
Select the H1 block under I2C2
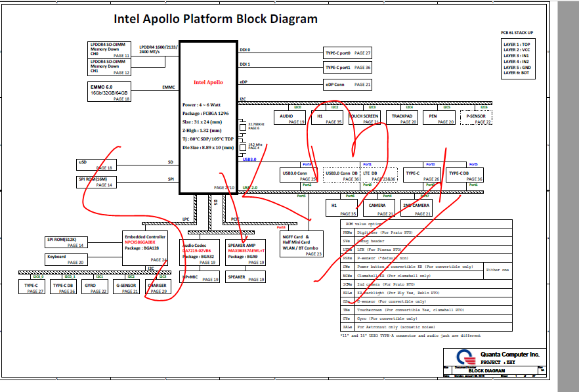pos(327,118)
